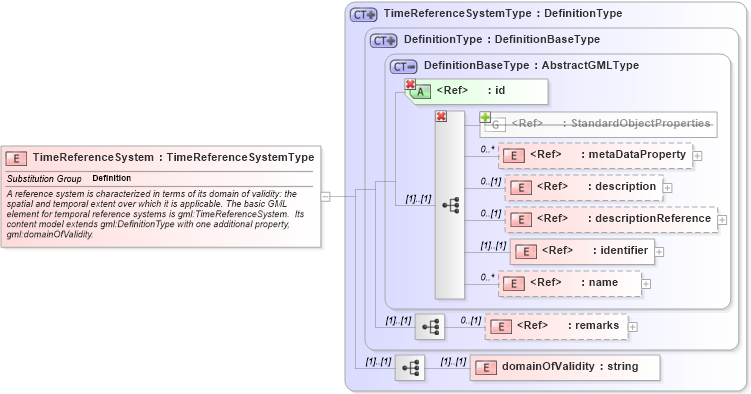Click [1]..[1] cardinality next to domainOfValidity element
This screenshot has height=394, width=751.
click(x=453, y=361)
